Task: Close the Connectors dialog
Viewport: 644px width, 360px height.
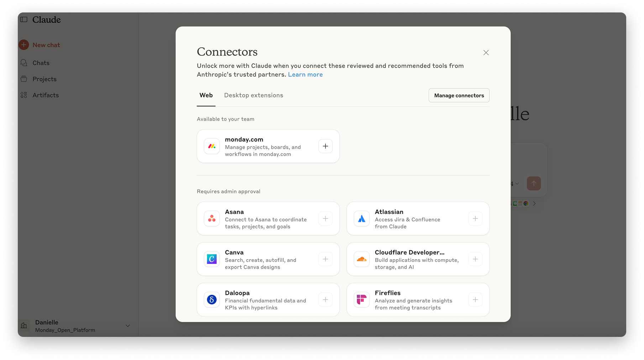Action: click(486, 53)
